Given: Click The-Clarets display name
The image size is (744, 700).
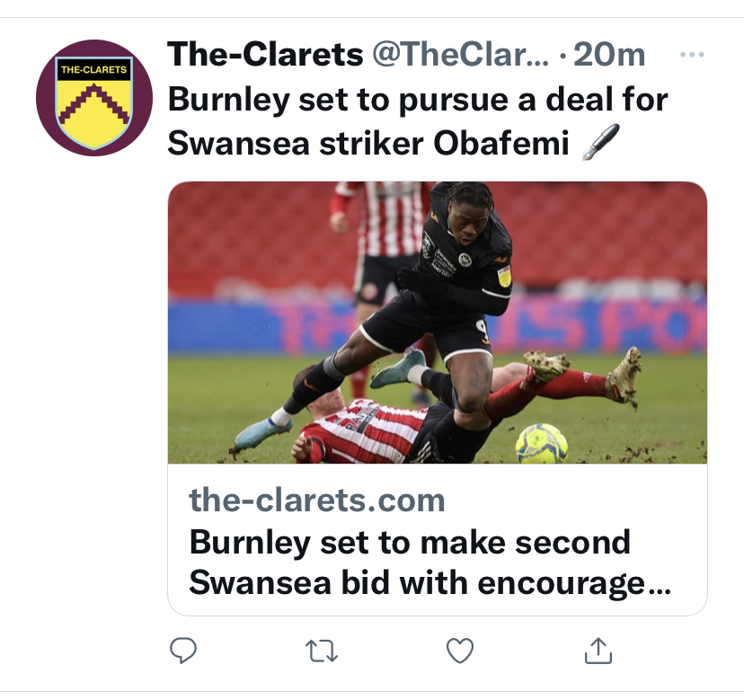Looking at the screenshot, I should click(265, 56).
